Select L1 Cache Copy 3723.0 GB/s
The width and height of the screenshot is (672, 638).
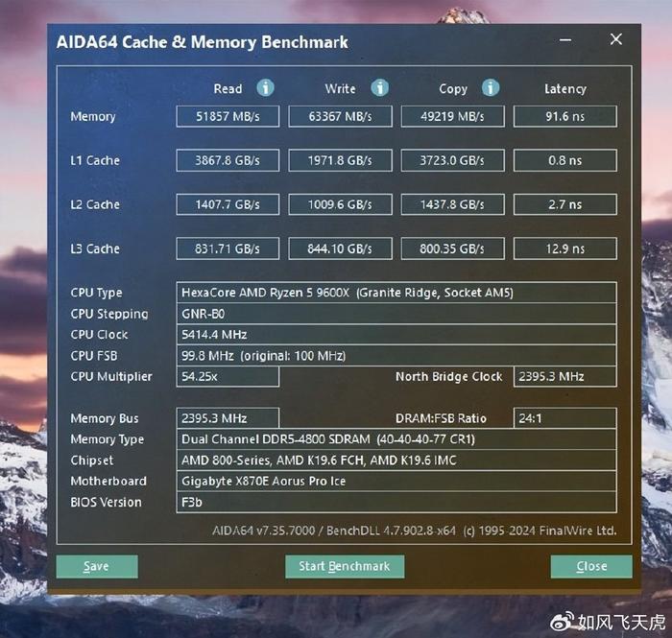coord(452,160)
